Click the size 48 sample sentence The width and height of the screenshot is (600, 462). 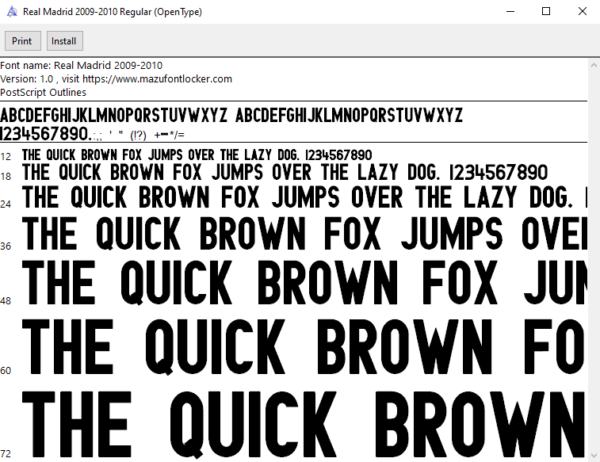305,282
